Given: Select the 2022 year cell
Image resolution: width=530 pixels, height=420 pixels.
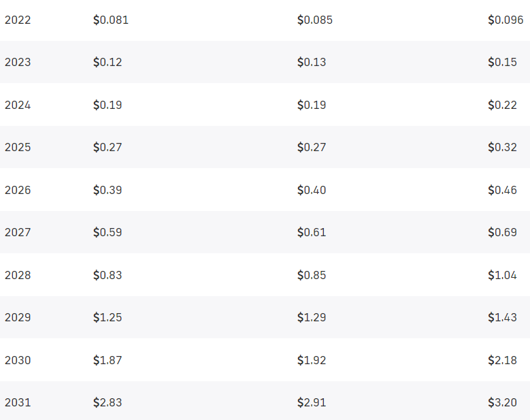Looking at the screenshot, I should pyautogui.click(x=18, y=20).
